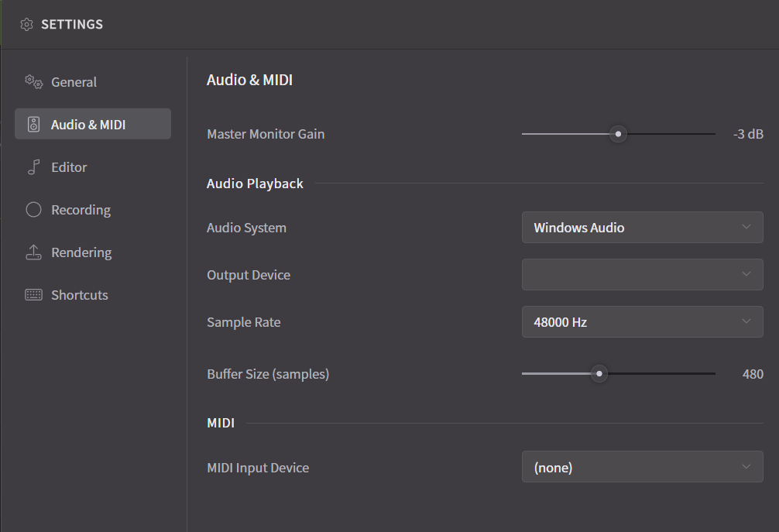Click the General gears icon in sidebar
This screenshot has height=532, width=779.
pos(34,82)
